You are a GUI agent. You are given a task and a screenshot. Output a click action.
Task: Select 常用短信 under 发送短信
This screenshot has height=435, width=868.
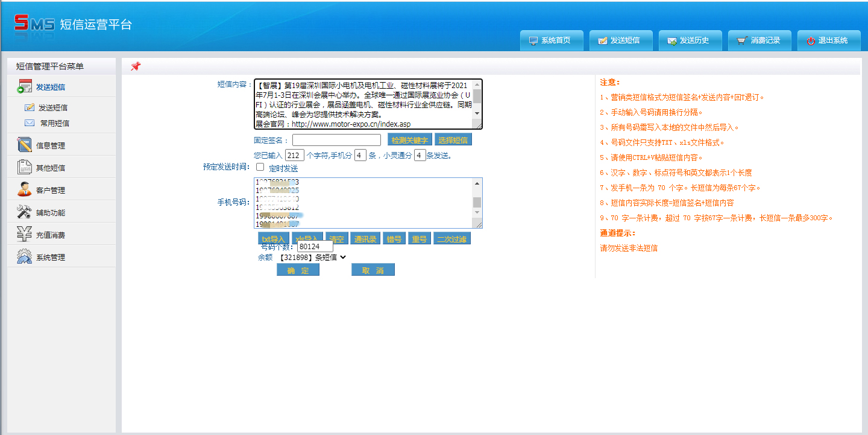tap(55, 123)
